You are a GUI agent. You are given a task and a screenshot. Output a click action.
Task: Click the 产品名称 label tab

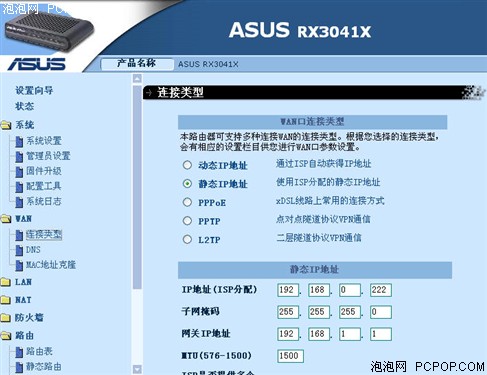pos(137,64)
